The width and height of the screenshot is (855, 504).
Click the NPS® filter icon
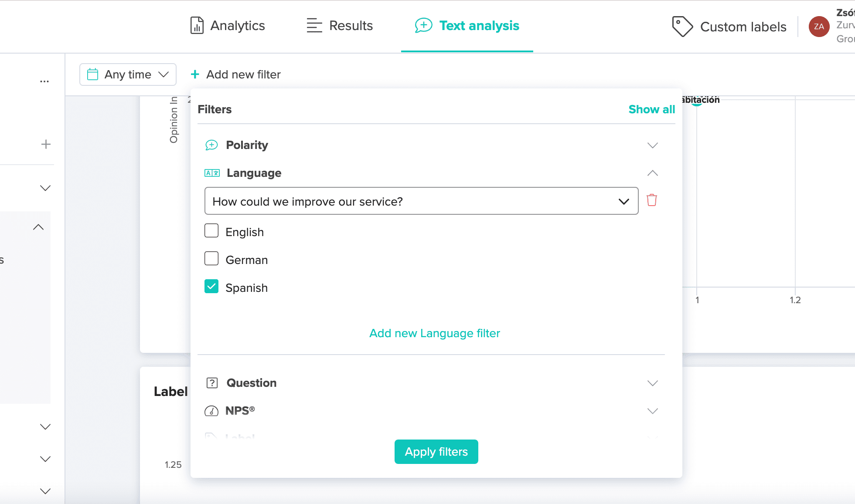(x=211, y=410)
